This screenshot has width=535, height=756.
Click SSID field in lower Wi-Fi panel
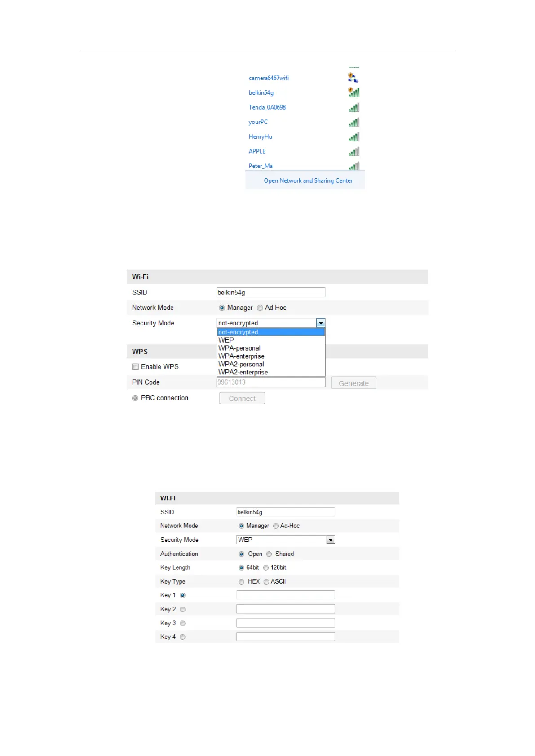286,512
